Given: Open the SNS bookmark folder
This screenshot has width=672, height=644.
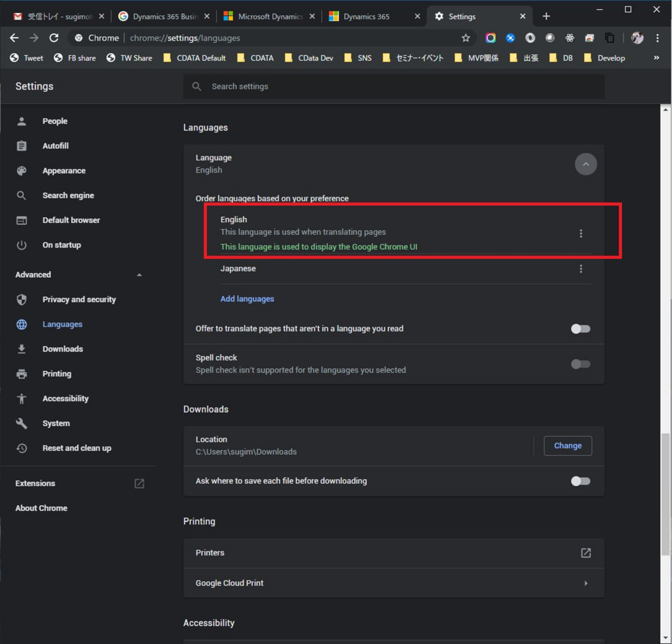Looking at the screenshot, I should (x=358, y=58).
